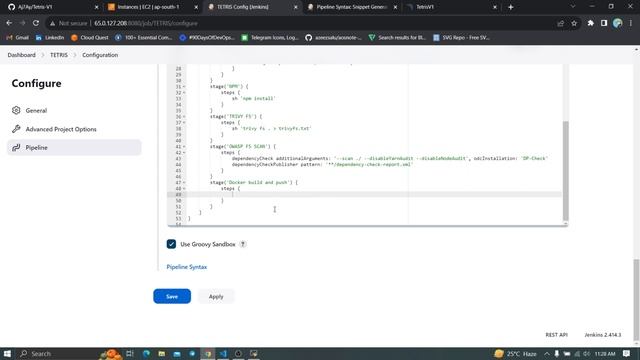Bookmark this page with star icon
The height and width of the screenshot is (360, 640).
pyautogui.click(x=574, y=23)
